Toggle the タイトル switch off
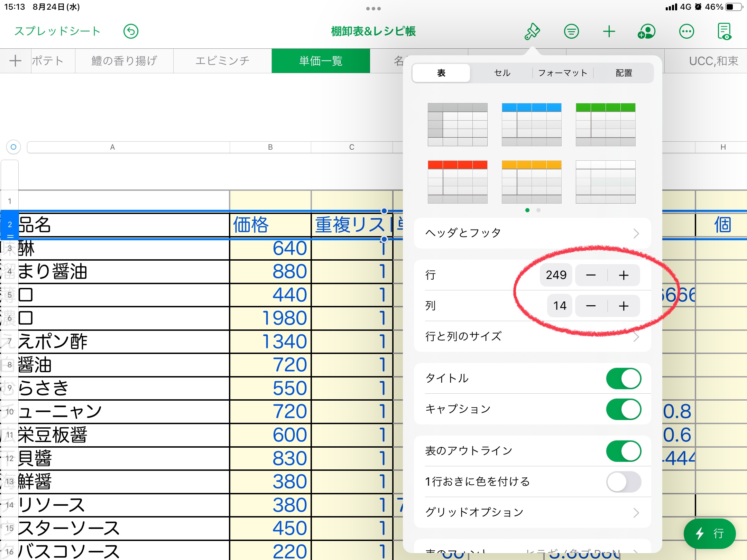 (623, 379)
